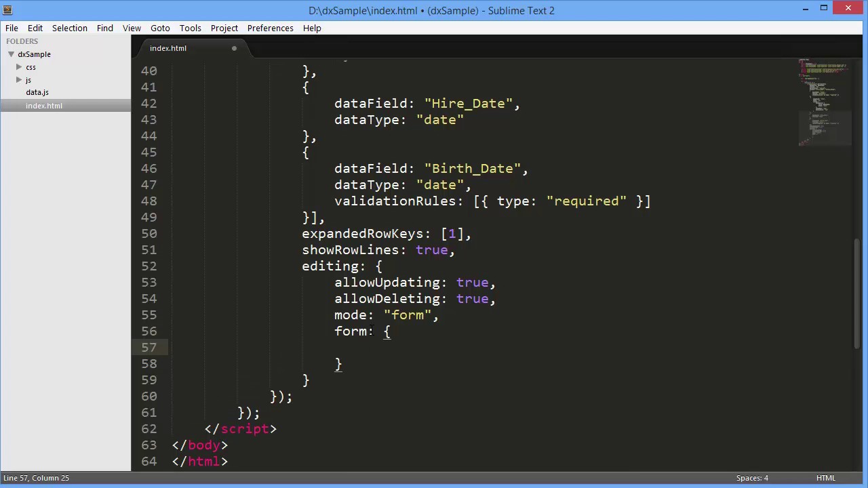The image size is (868, 488).
Task: Open the Goto menu
Action: (160, 28)
